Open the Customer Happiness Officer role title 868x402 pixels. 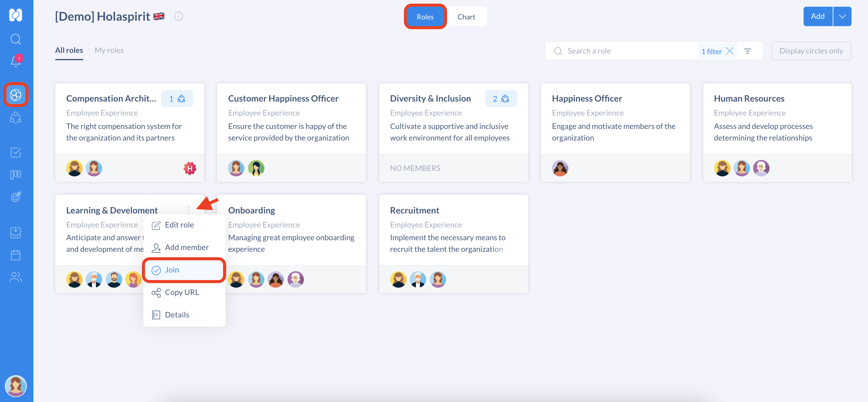click(283, 99)
